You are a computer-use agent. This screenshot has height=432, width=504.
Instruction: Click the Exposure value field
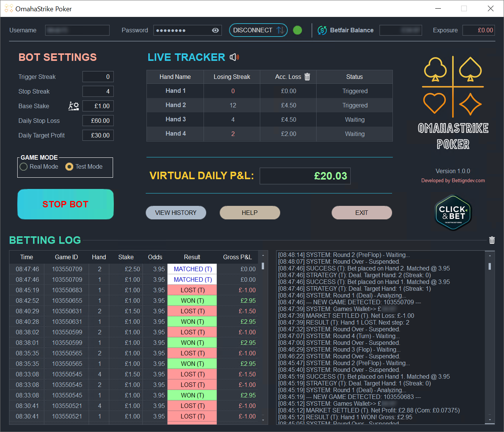point(478,30)
